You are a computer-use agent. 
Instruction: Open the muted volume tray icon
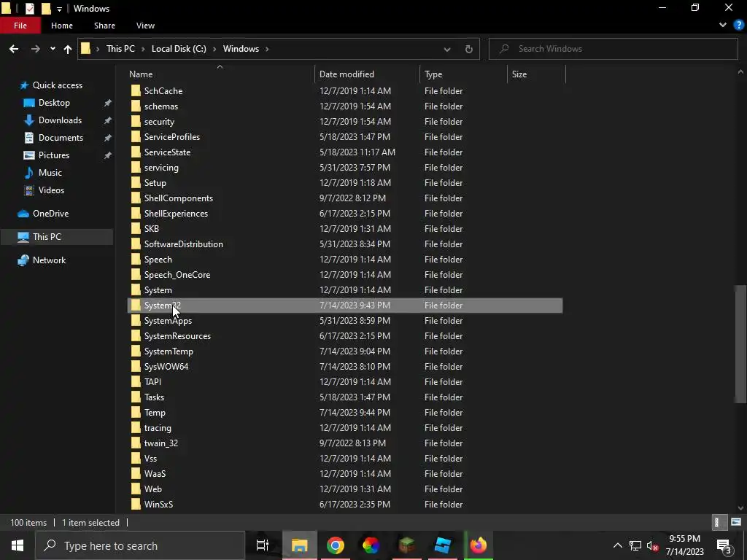tap(653, 545)
